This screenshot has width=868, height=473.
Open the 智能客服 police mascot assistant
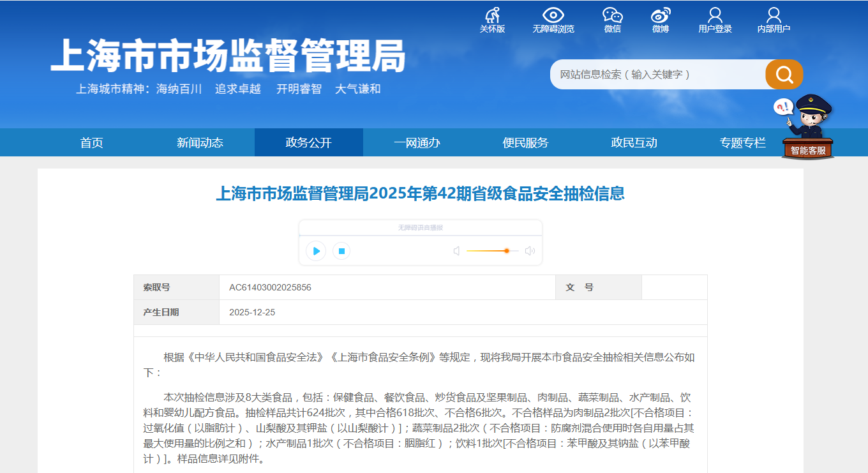(x=807, y=128)
